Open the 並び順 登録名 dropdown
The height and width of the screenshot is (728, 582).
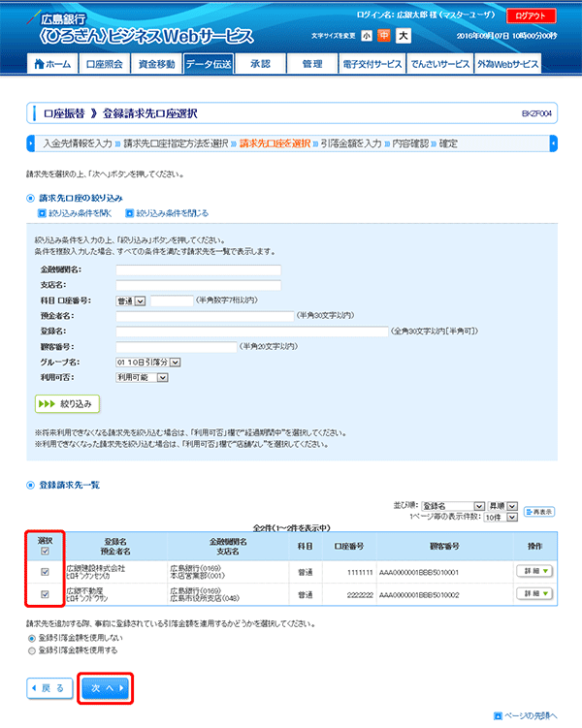(x=453, y=506)
